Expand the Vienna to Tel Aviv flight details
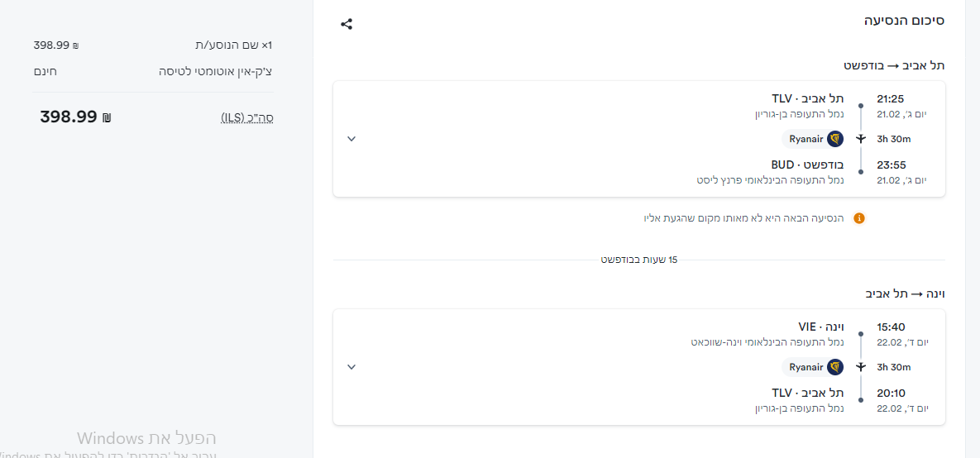 point(351,367)
